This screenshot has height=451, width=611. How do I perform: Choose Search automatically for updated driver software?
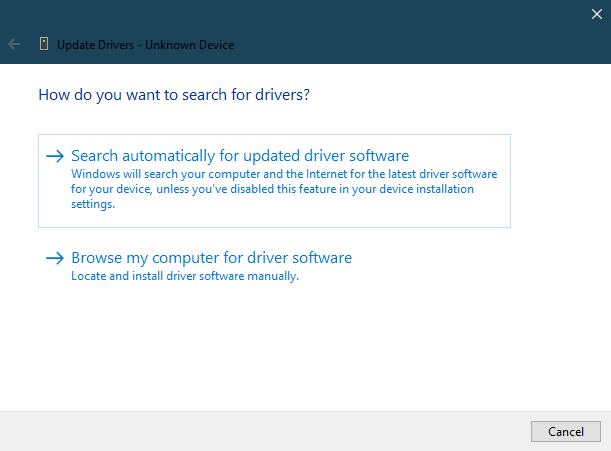pyautogui.click(x=274, y=181)
